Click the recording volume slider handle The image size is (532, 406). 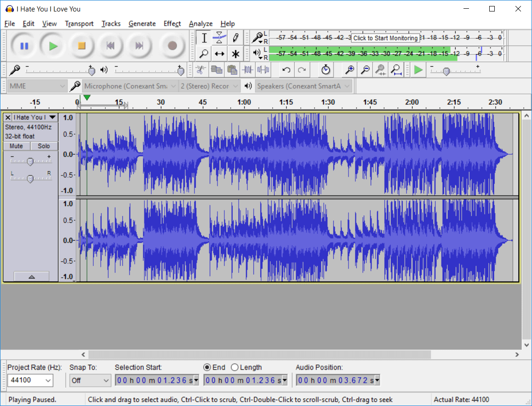(x=91, y=71)
